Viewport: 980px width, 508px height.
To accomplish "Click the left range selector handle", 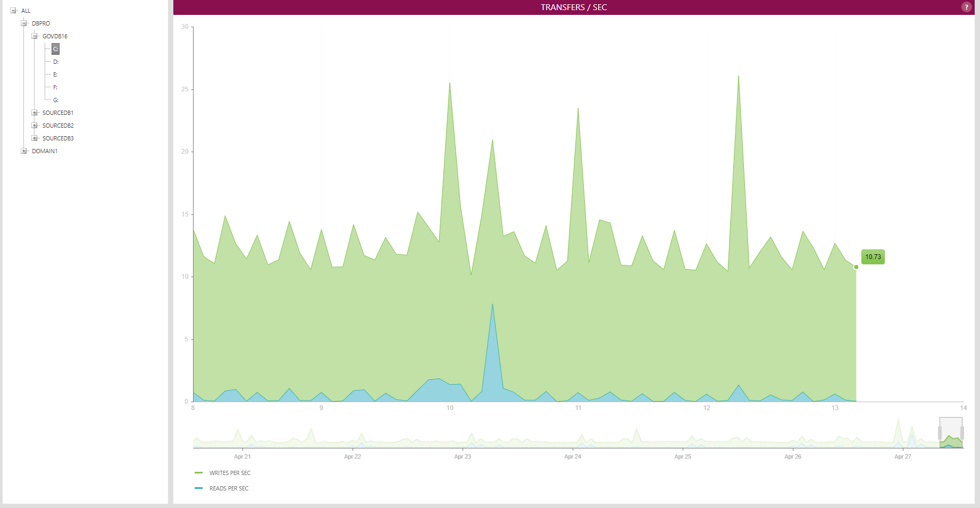I will pos(940,432).
